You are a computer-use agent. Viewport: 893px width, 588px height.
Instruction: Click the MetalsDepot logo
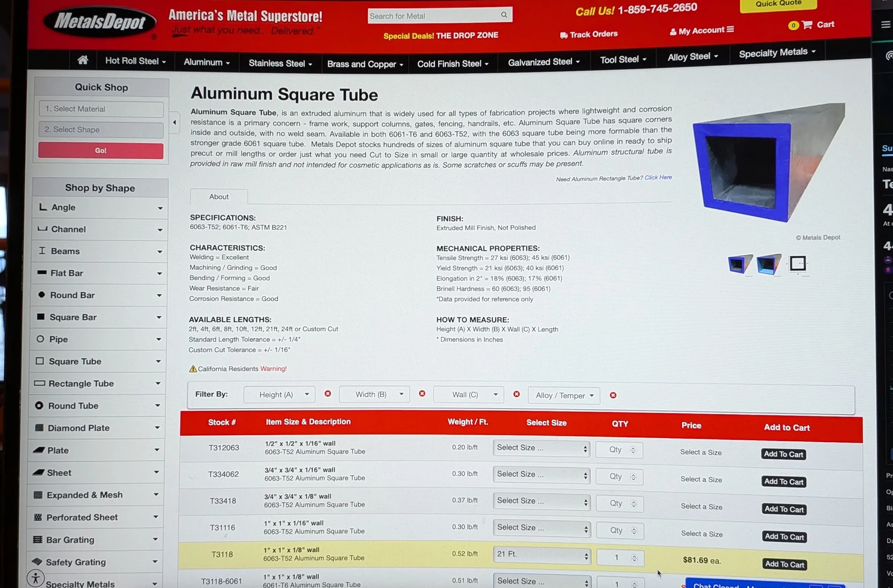coord(100,22)
